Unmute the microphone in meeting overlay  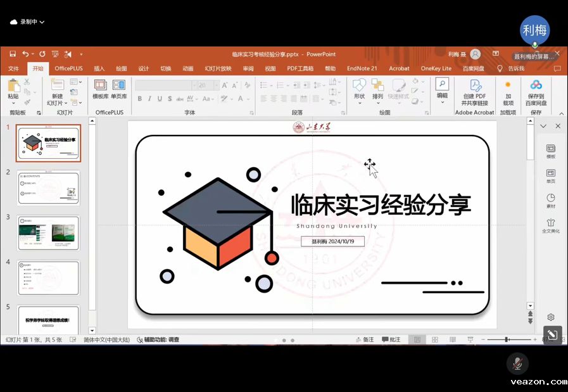pyautogui.click(x=517, y=364)
